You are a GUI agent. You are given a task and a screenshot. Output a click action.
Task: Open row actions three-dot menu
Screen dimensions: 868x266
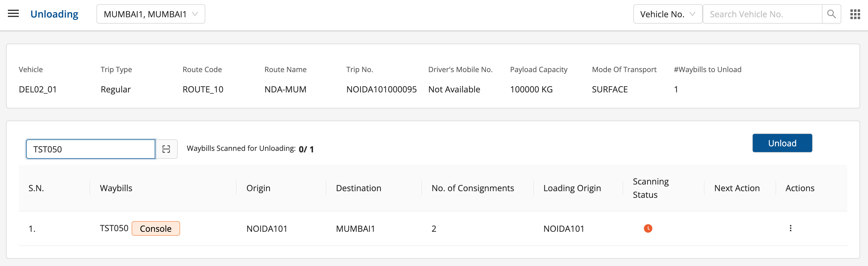click(790, 228)
